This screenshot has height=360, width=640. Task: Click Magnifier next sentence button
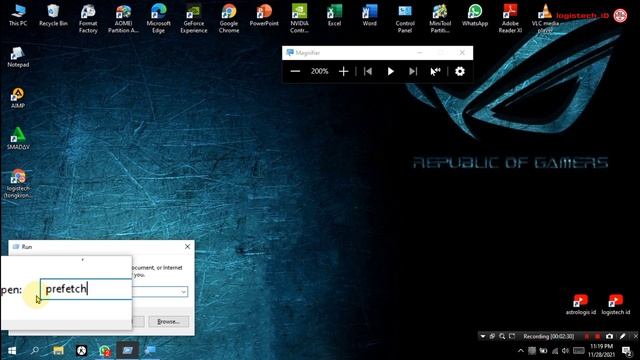click(413, 71)
